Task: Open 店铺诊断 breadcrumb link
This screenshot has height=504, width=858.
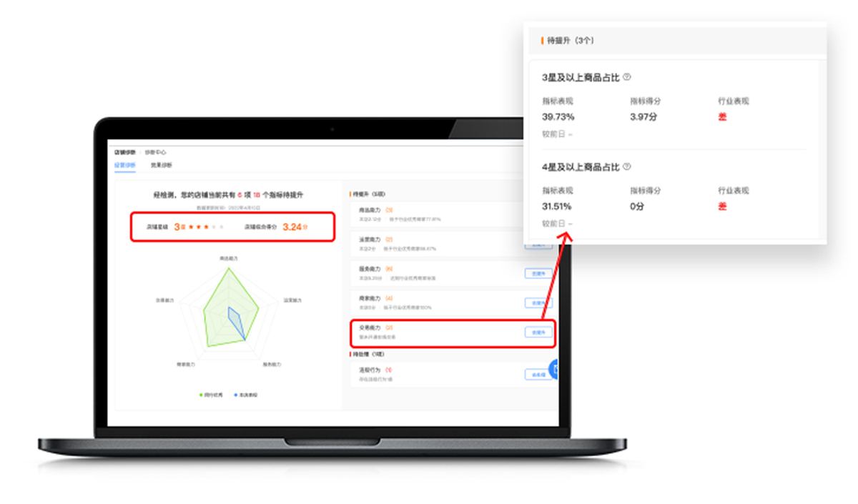Action: click(x=124, y=152)
